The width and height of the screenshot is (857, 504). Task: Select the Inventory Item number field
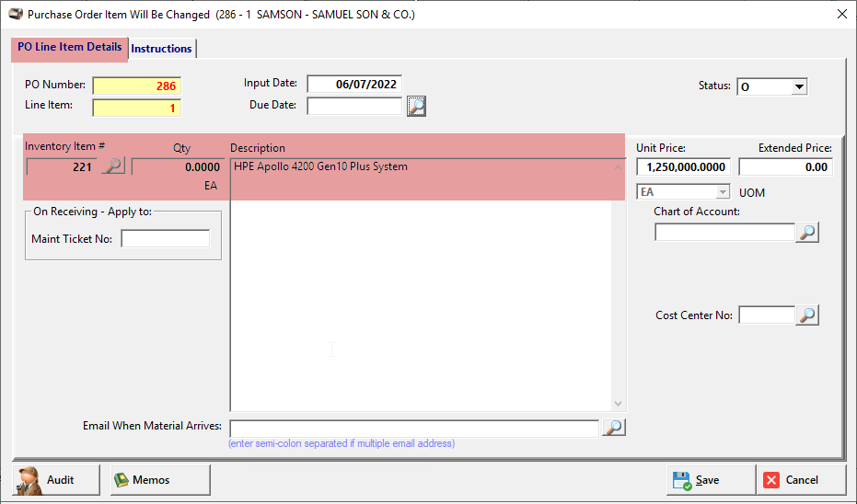[62, 167]
